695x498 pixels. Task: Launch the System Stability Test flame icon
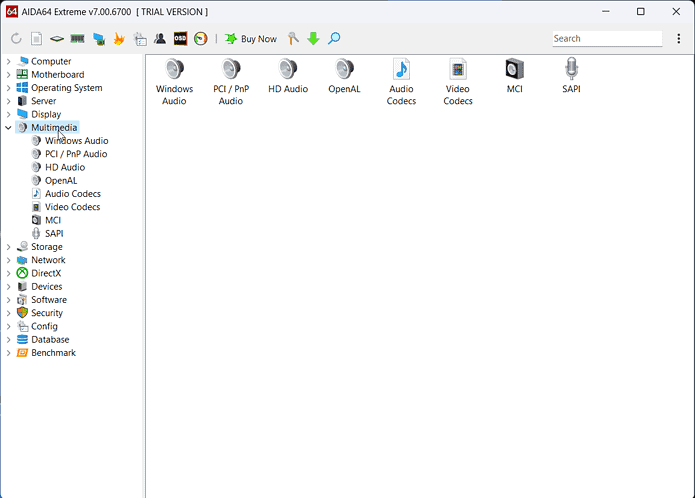[x=119, y=39]
